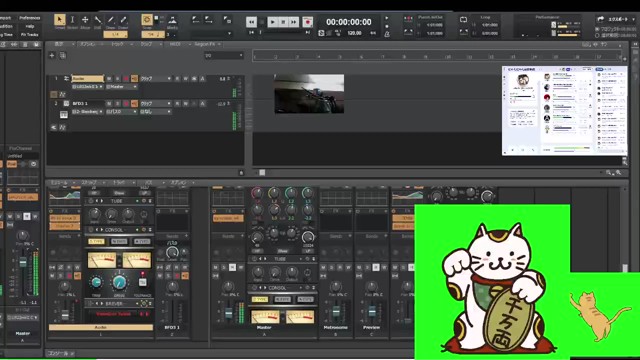
Task: Toggle the Snap to grid button
Action: pyautogui.click(x=147, y=19)
